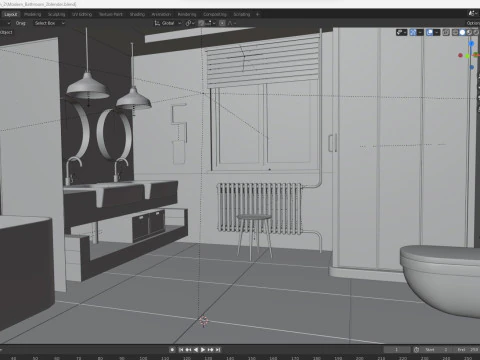This screenshot has height=360, width=480.
Task: Open the Scripting workspace tab
Action: (242, 14)
